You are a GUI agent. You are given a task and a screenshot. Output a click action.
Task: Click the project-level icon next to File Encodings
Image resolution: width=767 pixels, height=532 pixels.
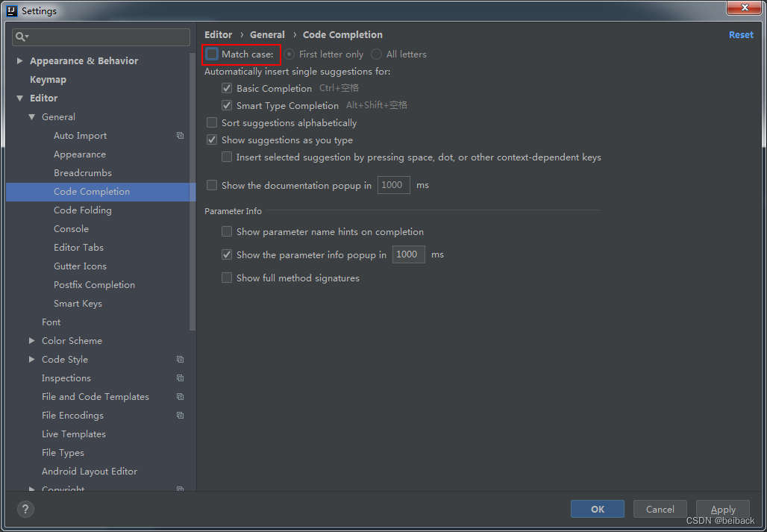pyautogui.click(x=180, y=415)
